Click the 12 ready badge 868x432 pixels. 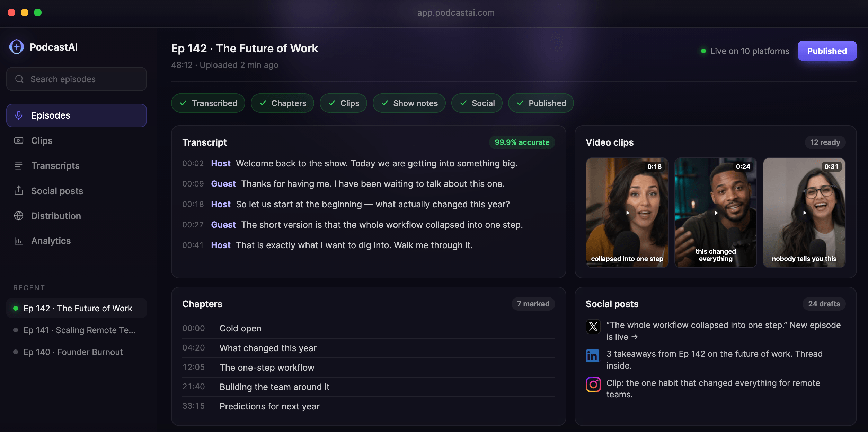coord(825,142)
